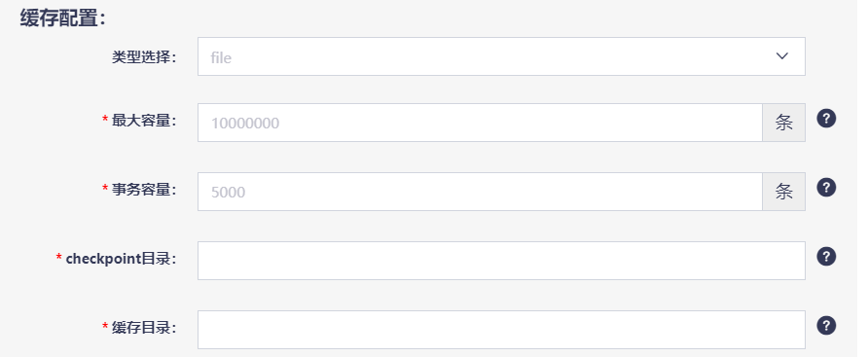868x357 pixels.
Task: Select the 缓存目录 text box
Action: [x=501, y=330]
